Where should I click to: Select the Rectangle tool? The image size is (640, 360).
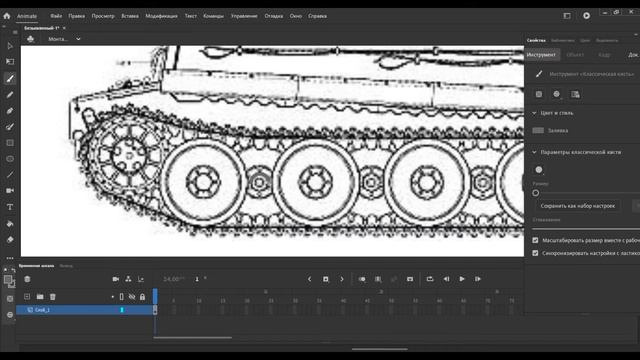[10, 143]
